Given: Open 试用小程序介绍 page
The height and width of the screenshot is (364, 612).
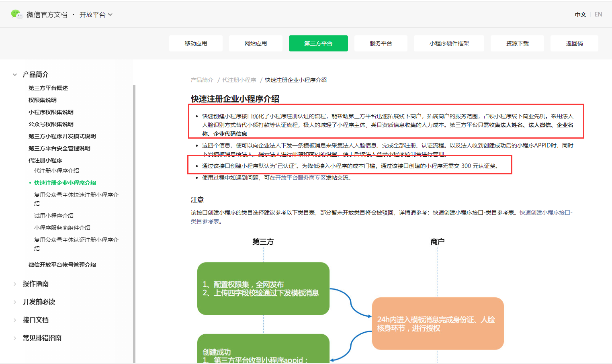Looking at the screenshot, I should (x=54, y=216).
